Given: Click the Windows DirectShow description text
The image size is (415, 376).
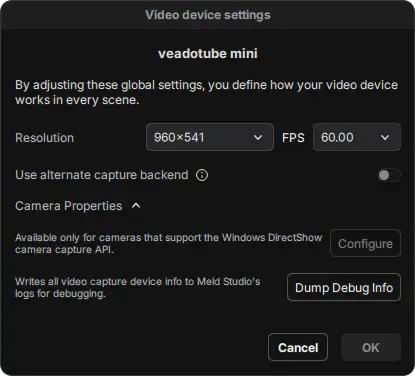Looking at the screenshot, I should click(169, 244).
